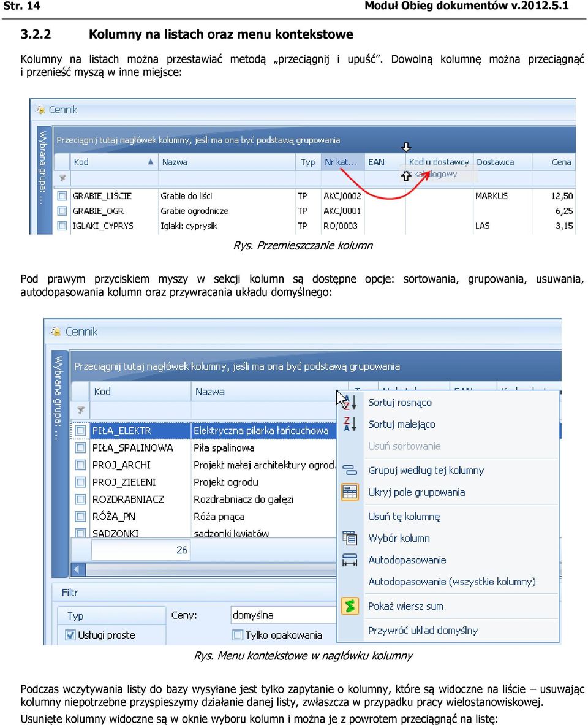Check the GRABIE_LIŚCIE row checkbox
Image resolution: width=588 pixels, height=725 pixels.
(x=62, y=196)
